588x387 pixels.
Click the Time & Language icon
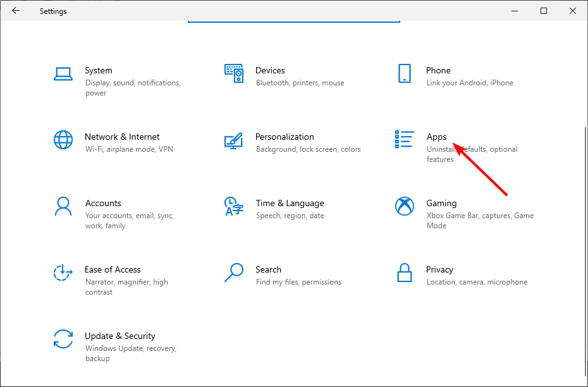point(234,206)
